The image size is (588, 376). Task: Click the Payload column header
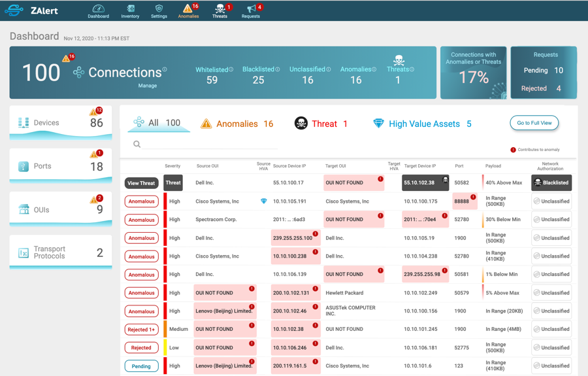(x=493, y=166)
